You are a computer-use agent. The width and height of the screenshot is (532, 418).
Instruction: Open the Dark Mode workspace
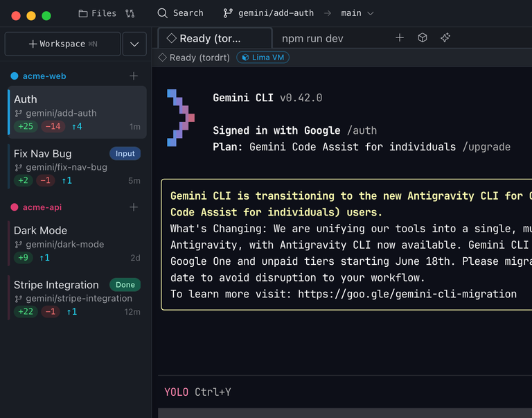pos(78,243)
